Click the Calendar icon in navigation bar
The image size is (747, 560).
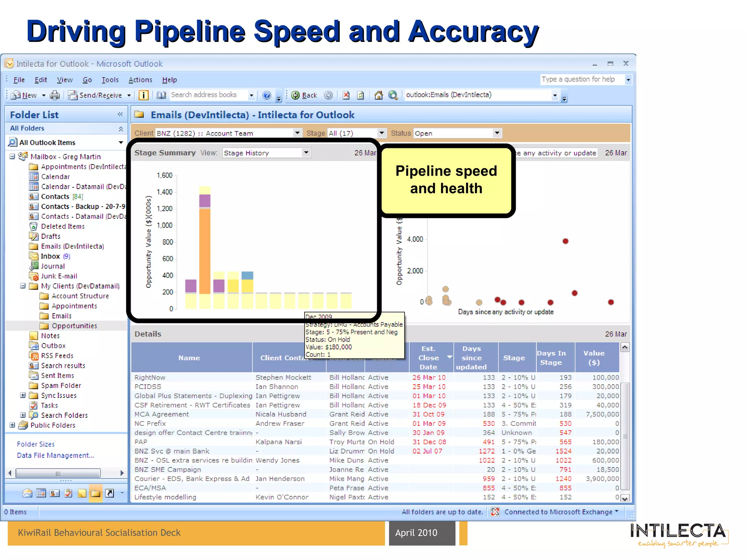click(x=41, y=493)
